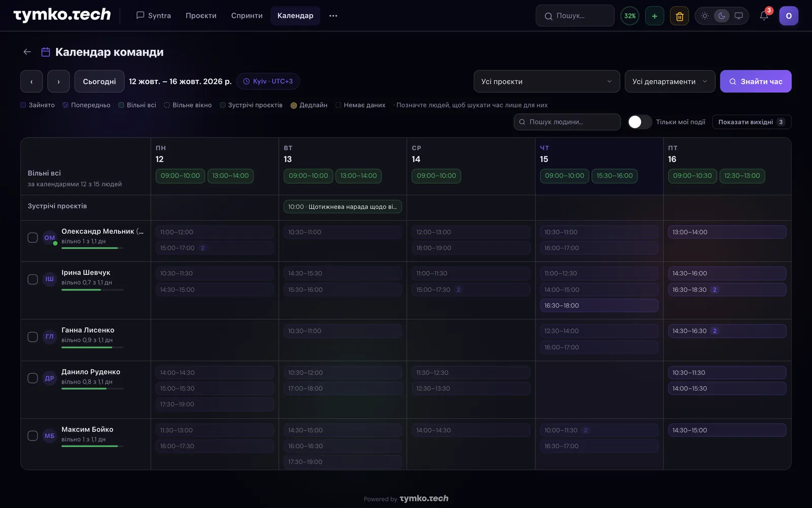Click availability bar of Ірина Шевчук
The width and height of the screenshot is (812, 508).
point(92,290)
